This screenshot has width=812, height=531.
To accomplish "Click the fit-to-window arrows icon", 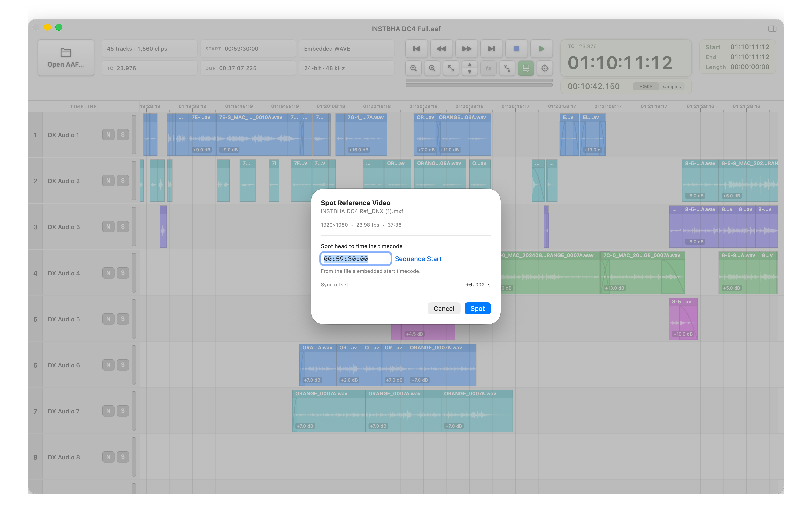I will [451, 68].
